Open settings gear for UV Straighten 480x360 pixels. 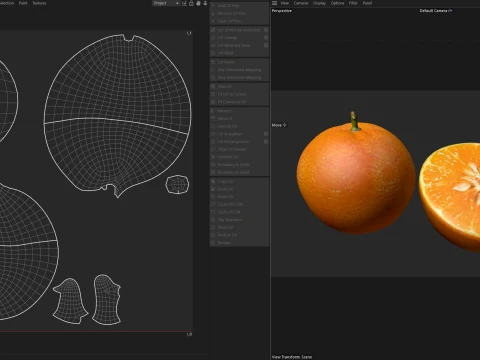pyautogui.click(x=266, y=134)
